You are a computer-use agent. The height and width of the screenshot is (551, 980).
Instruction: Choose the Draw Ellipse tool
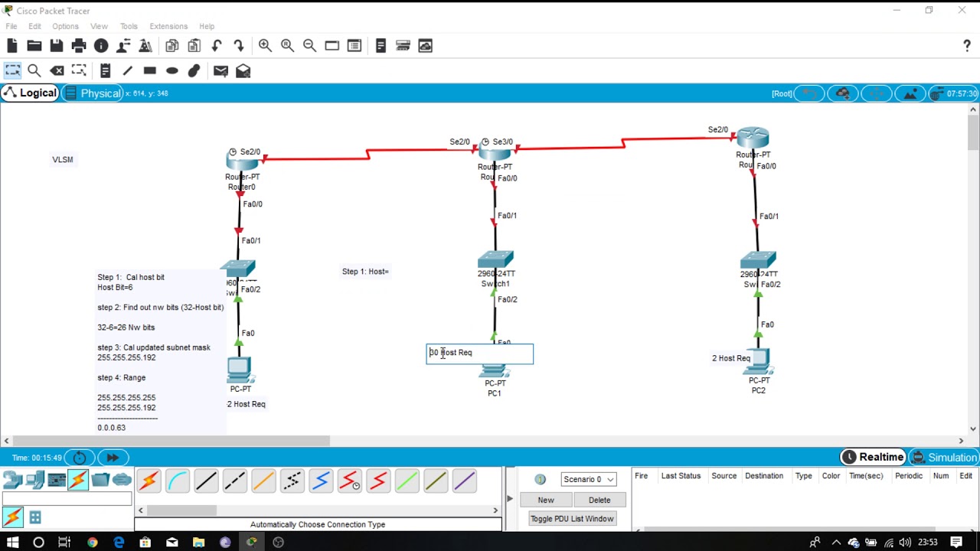pos(172,70)
